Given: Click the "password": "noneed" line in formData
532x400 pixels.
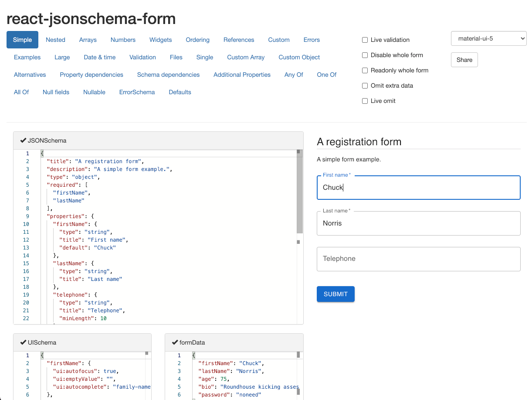Looking at the screenshot, I should 230,395.
